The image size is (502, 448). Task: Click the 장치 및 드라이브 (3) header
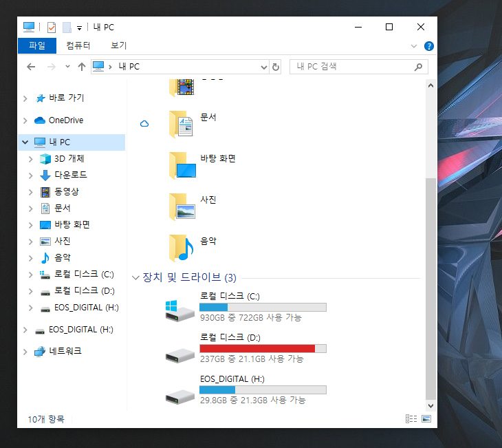click(189, 277)
